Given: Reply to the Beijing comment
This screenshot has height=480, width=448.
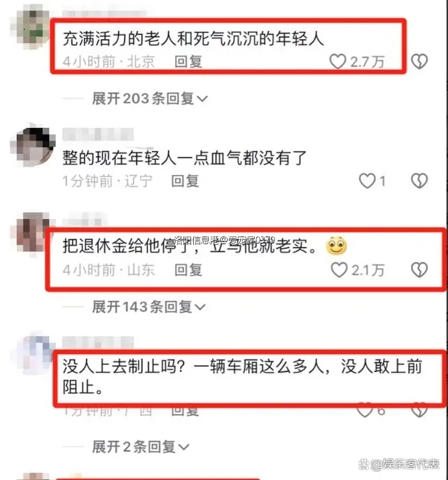Looking at the screenshot, I should click(x=188, y=62).
